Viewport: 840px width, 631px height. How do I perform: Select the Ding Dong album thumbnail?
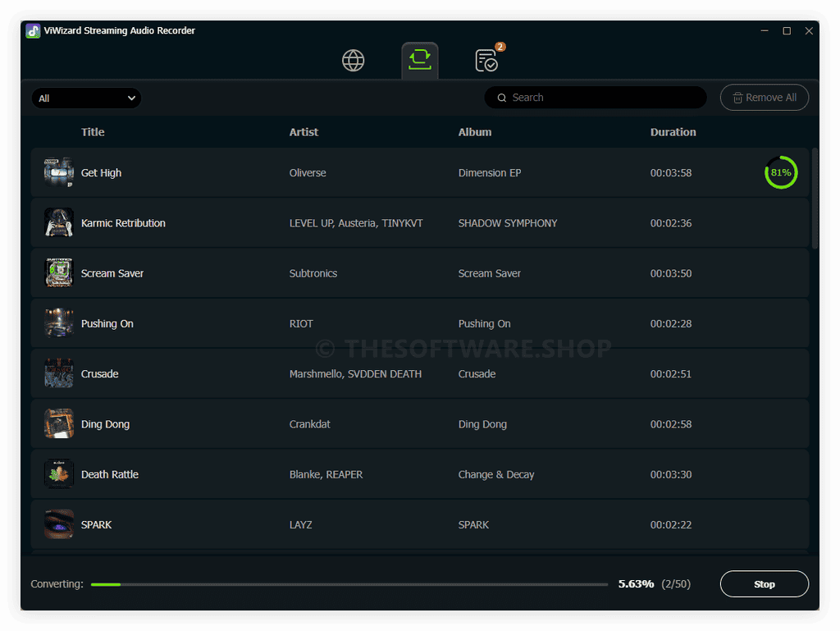59,424
